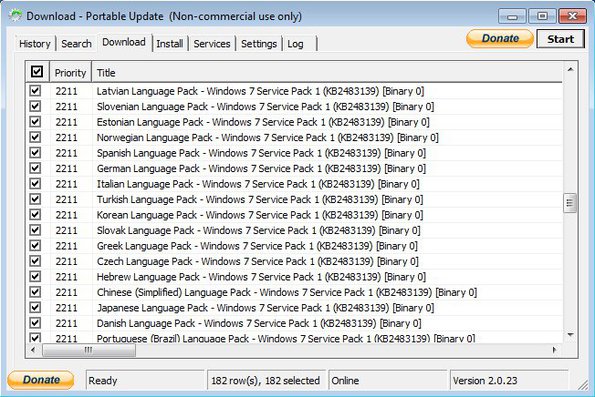Select the Download tab
This screenshot has height=397, width=595.
(124, 42)
